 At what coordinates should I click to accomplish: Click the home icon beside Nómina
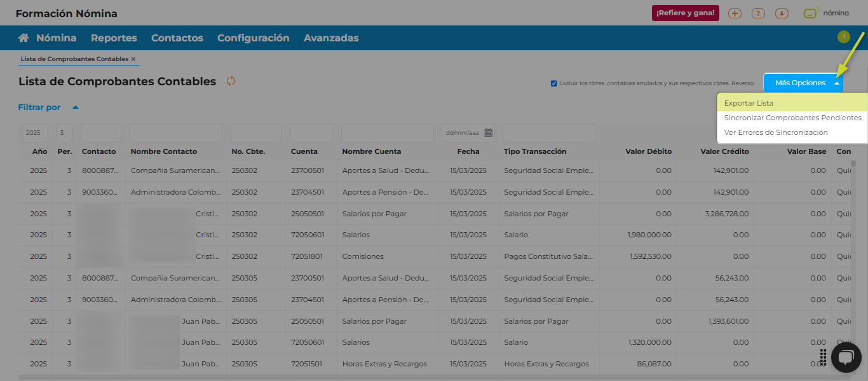point(24,38)
